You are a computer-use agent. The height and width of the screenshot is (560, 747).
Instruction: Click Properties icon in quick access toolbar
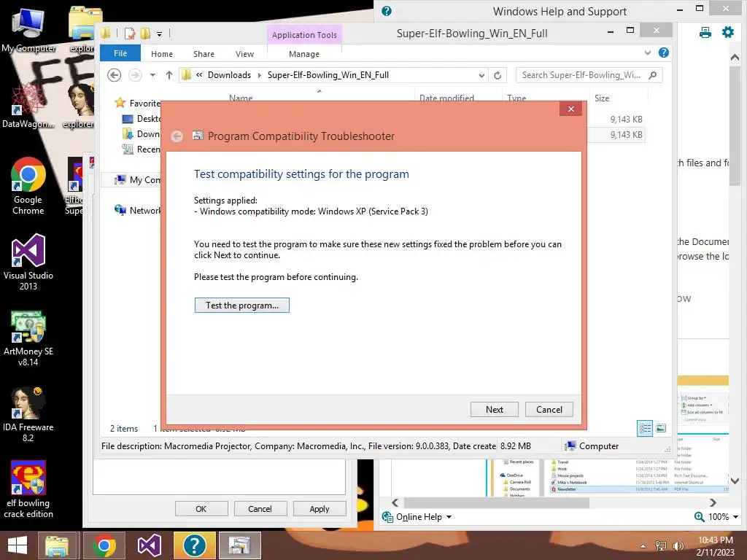[130, 34]
